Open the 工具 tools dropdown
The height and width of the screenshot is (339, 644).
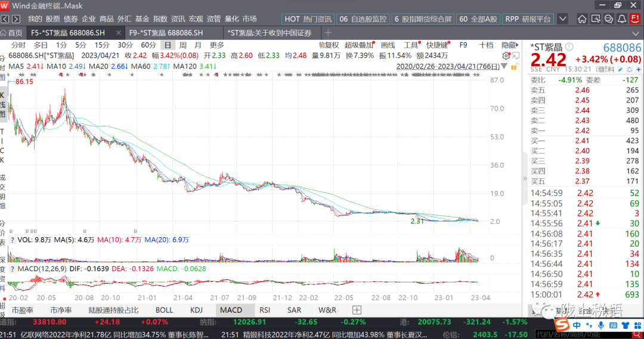pos(411,45)
